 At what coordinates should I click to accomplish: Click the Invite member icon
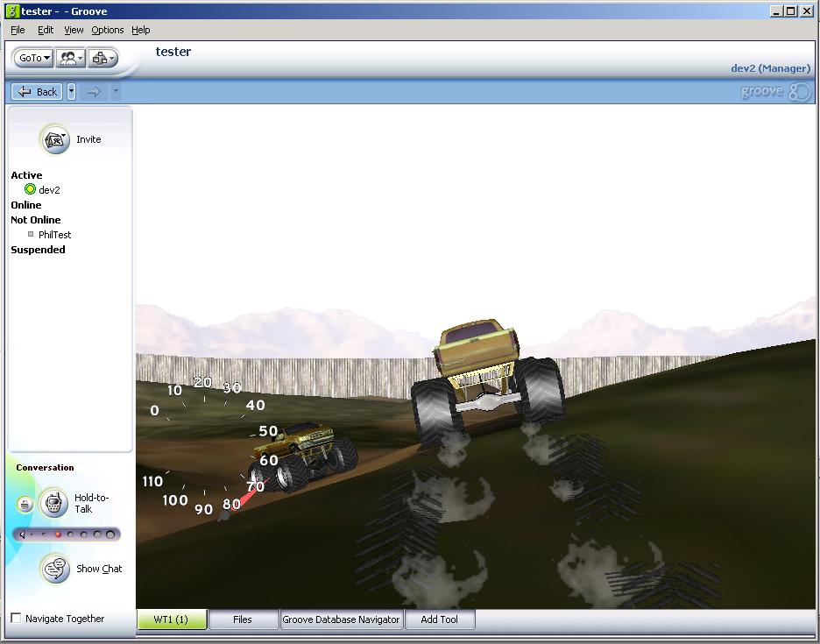55,139
